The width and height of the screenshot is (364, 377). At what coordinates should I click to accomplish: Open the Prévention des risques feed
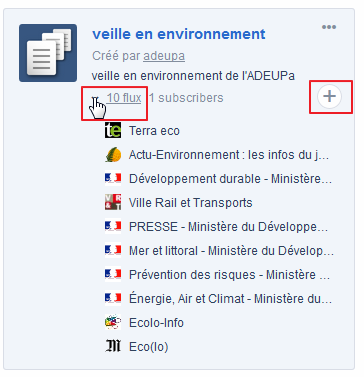229,275
